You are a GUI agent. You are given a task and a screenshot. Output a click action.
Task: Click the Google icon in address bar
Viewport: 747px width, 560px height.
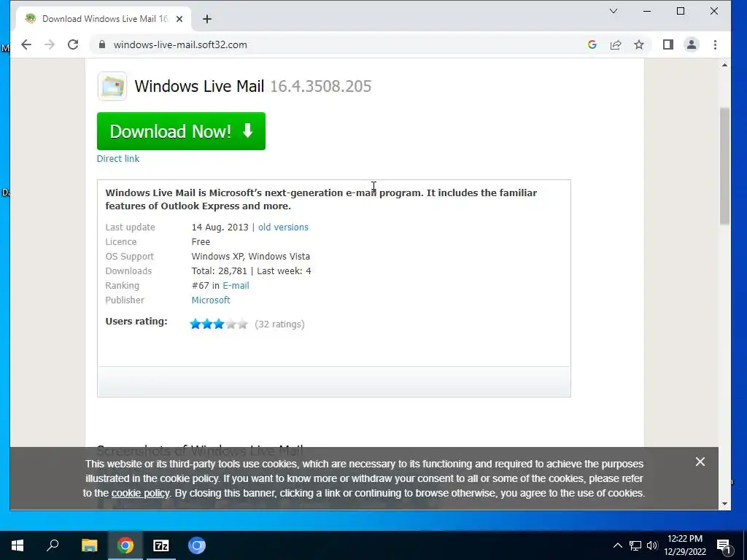click(592, 44)
